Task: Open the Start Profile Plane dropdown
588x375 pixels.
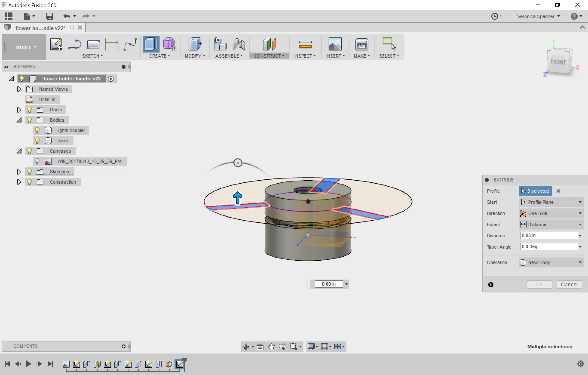Action: (x=551, y=202)
